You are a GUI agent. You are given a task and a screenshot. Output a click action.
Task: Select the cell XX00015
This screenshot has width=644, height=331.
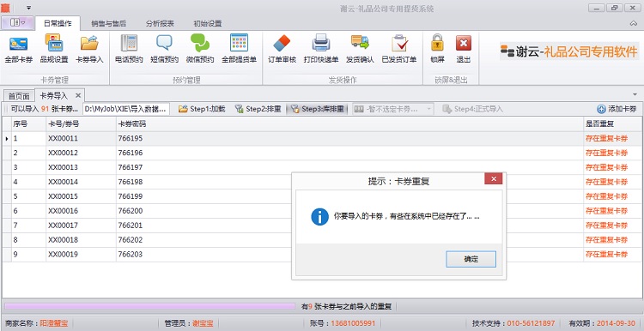pos(81,196)
